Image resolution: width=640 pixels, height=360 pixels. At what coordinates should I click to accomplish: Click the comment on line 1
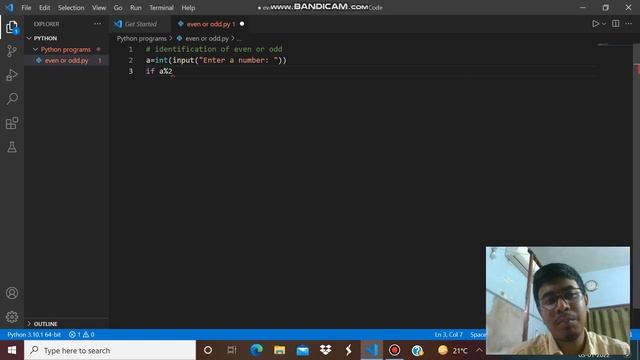point(214,49)
